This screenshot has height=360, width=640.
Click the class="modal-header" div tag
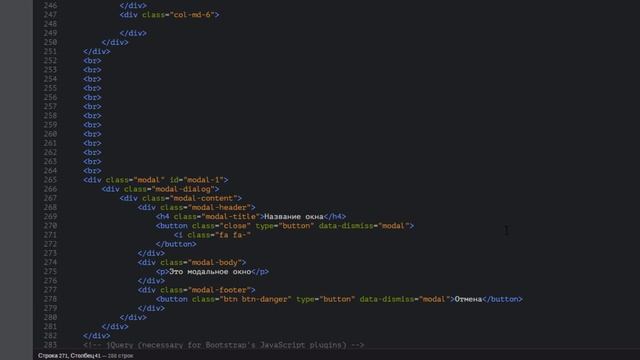(x=197, y=207)
